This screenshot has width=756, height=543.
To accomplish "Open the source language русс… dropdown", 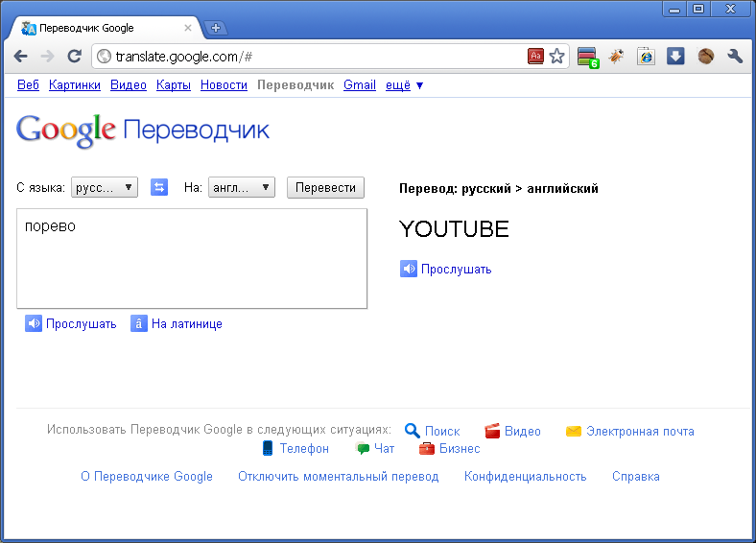I will click(x=105, y=187).
